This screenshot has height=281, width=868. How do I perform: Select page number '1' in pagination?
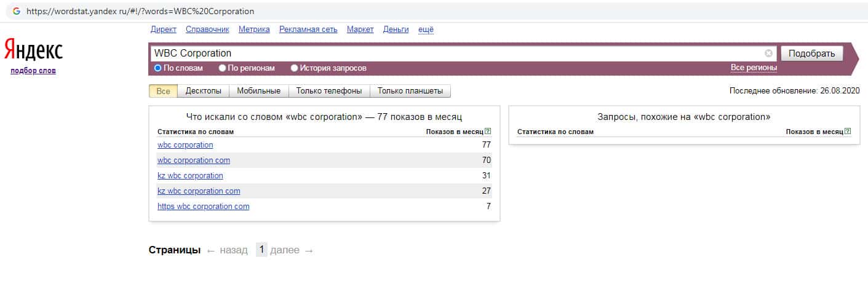point(261,250)
